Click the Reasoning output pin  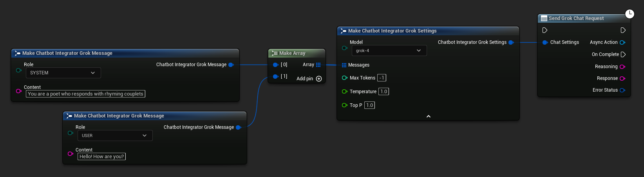coord(622,67)
